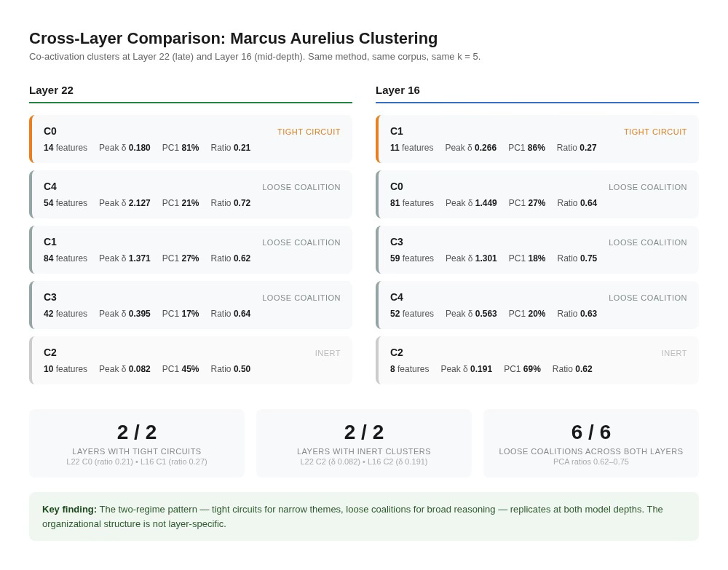Click 'PC1 86%' value
Viewport: 728px width, 570px height.
526,148
